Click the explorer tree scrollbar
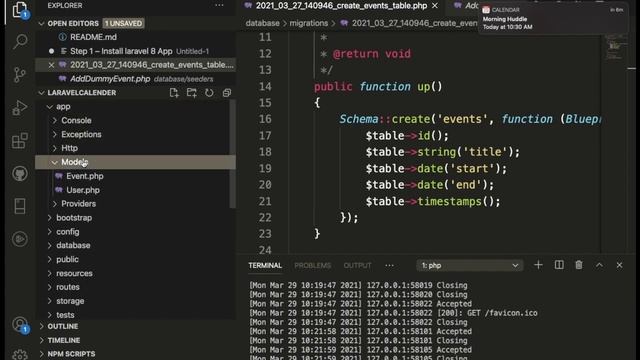This screenshot has width=640, height=360. [233, 154]
